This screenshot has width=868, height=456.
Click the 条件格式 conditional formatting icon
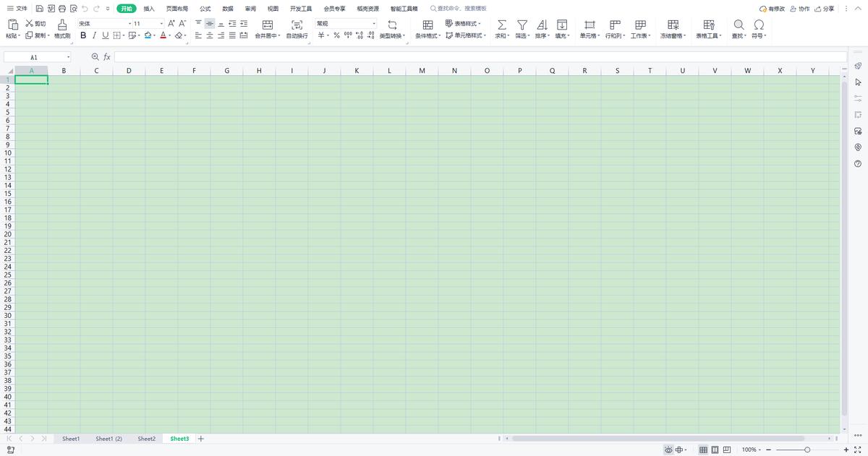pos(427,25)
